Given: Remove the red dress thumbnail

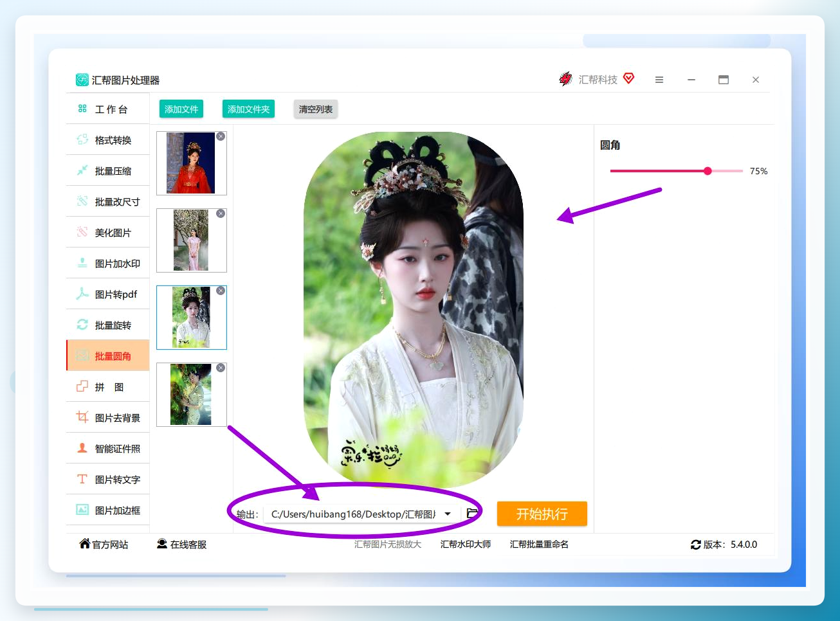Looking at the screenshot, I should pyautogui.click(x=221, y=136).
